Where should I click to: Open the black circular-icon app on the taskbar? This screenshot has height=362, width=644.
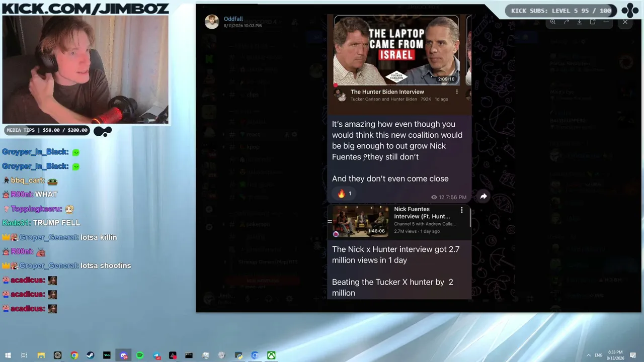(x=58, y=355)
